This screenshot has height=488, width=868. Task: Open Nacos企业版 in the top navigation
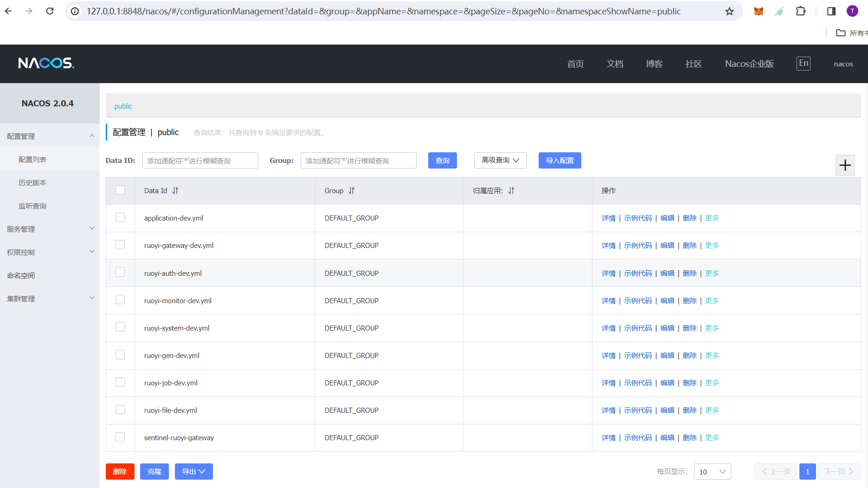coord(749,64)
